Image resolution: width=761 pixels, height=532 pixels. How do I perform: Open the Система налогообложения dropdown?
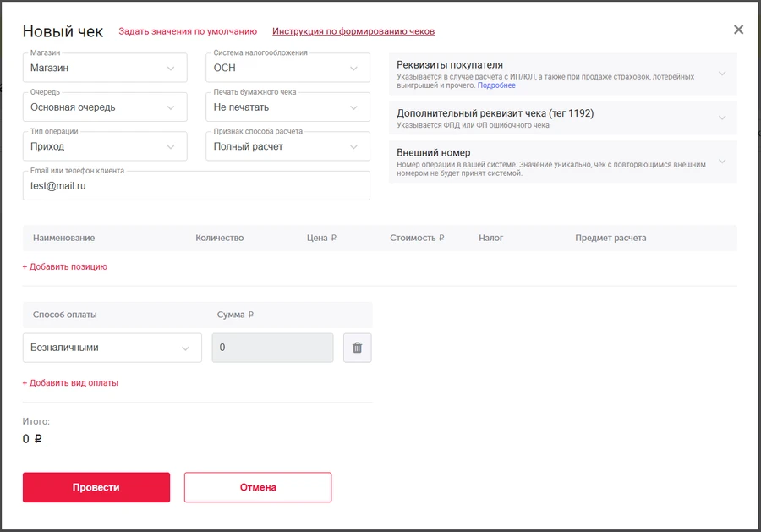287,69
